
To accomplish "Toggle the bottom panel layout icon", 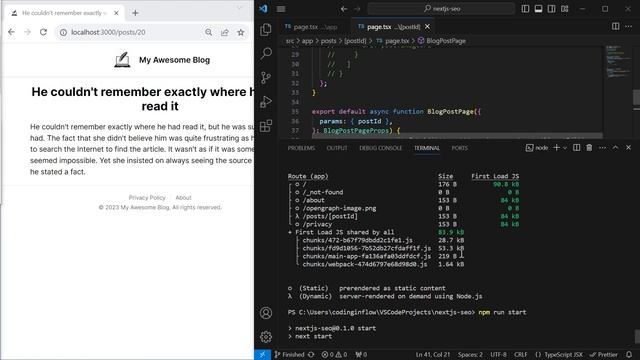I will pos(538,9).
